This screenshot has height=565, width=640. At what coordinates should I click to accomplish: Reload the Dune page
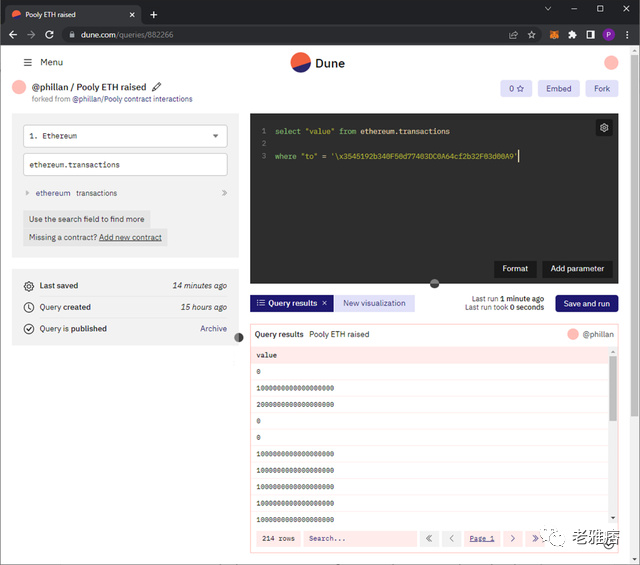(x=49, y=35)
